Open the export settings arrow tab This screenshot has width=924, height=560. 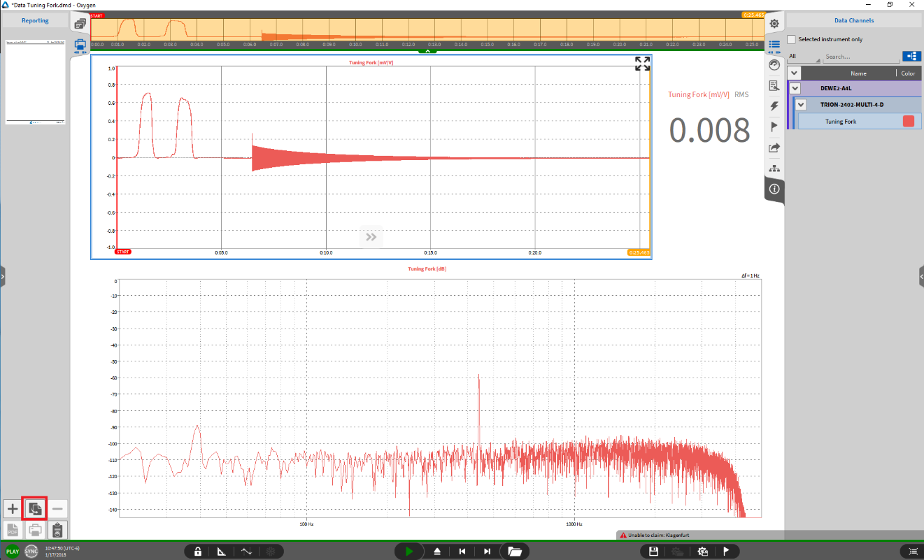click(774, 148)
